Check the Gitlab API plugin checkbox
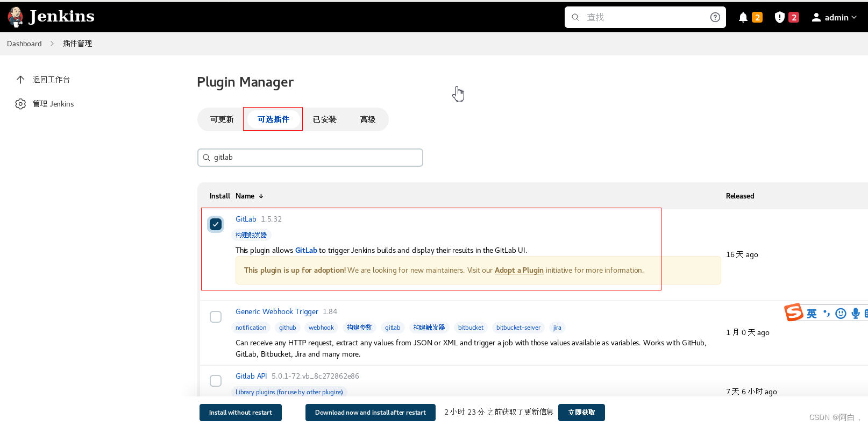Image resolution: width=868 pixels, height=426 pixels. pos(216,381)
